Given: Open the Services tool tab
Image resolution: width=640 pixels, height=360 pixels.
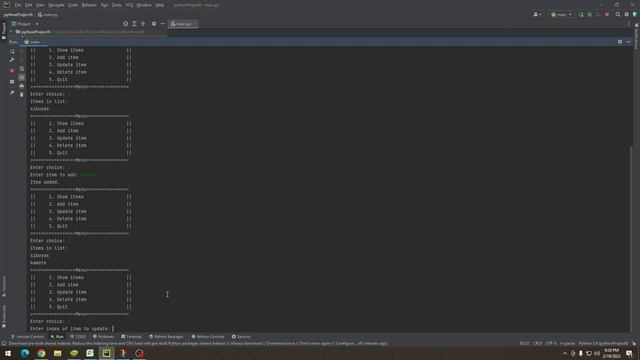Looking at the screenshot, I should tap(241, 337).
